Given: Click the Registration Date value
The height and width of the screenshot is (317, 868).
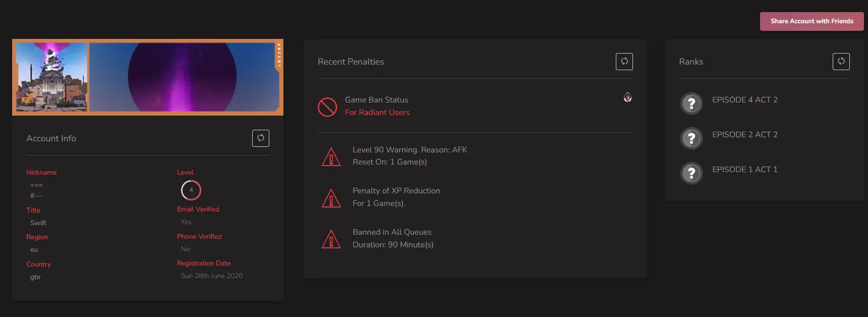Looking at the screenshot, I should [x=212, y=276].
